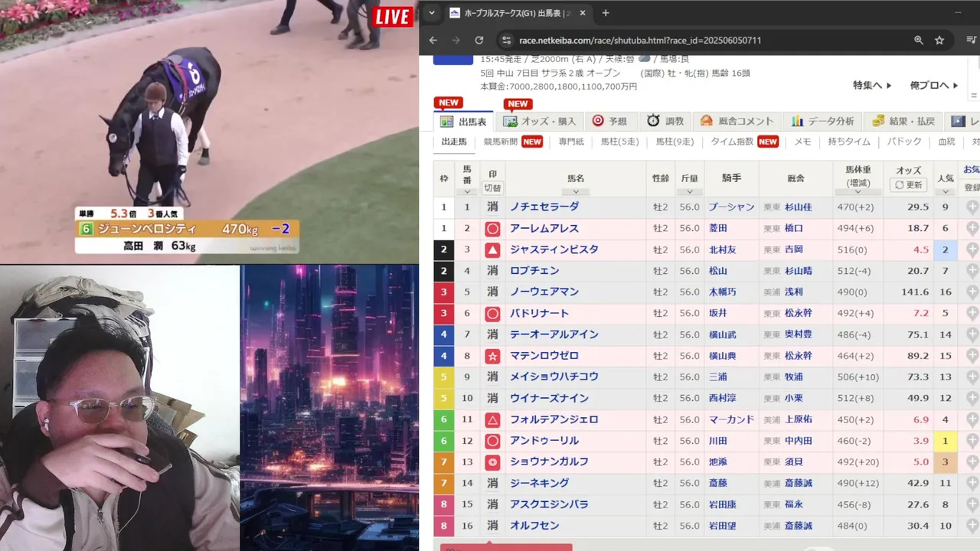
Task: Open the 調教 tab
Action: point(665,122)
